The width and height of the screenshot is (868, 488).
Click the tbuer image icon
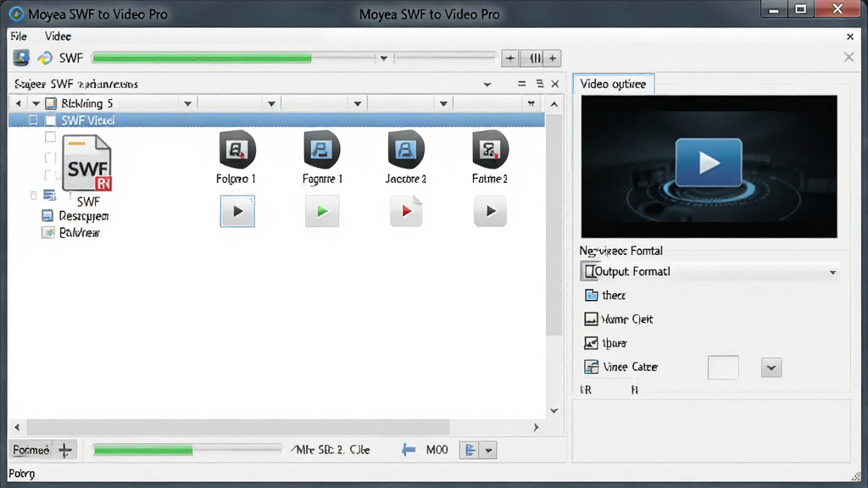click(591, 343)
